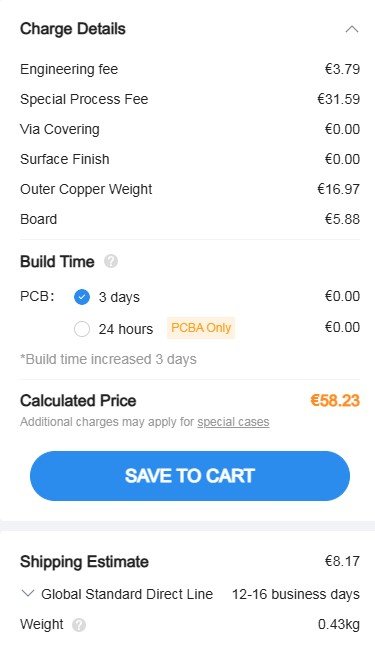Choose the 24 hours build time radio
375x650 pixels.
[82, 329]
